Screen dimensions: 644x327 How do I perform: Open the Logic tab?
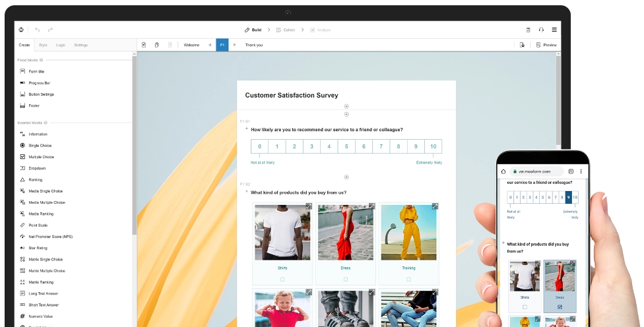61,45
